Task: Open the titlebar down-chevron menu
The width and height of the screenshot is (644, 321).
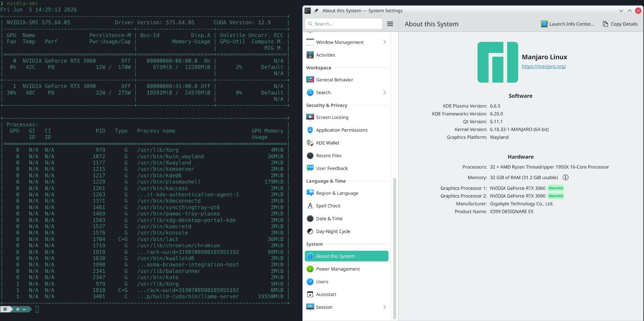Action: [x=621, y=11]
